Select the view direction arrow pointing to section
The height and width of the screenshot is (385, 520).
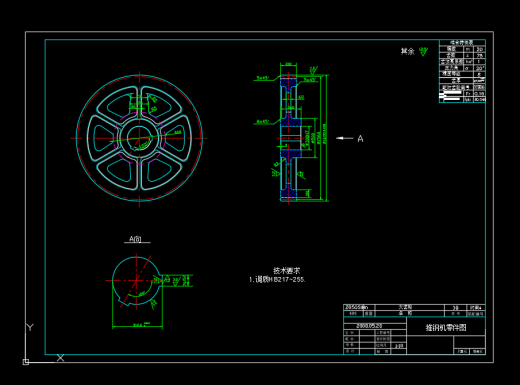(x=345, y=138)
